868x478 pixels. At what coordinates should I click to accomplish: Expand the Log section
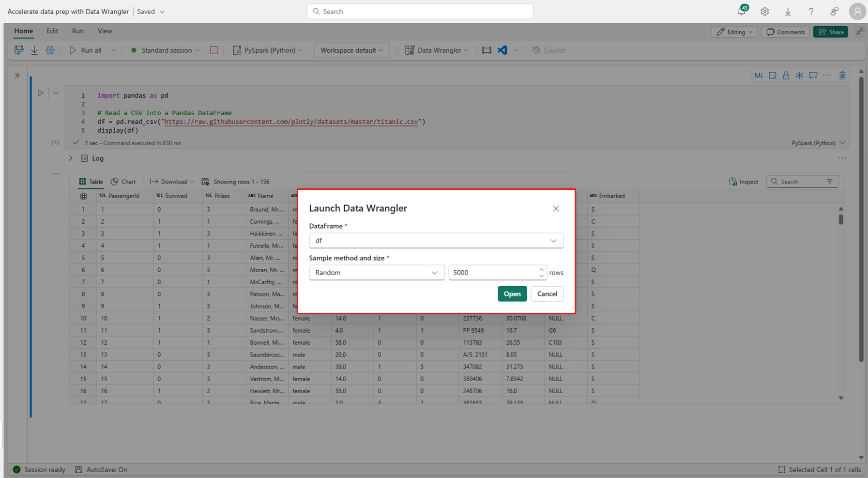tap(71, 158)
